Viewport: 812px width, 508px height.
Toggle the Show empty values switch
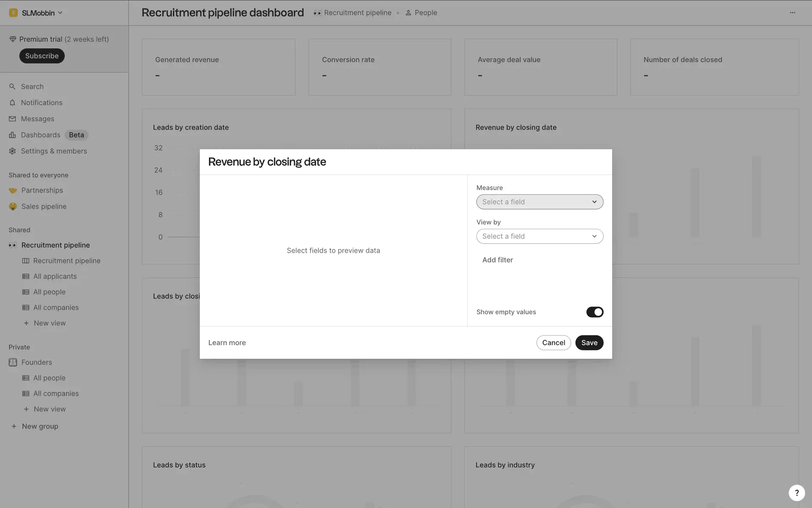(594, 312)
